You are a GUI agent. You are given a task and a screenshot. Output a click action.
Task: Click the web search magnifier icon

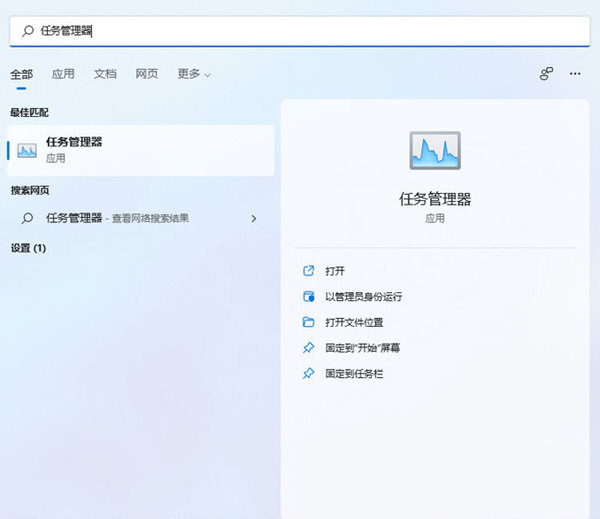[27, 218]
